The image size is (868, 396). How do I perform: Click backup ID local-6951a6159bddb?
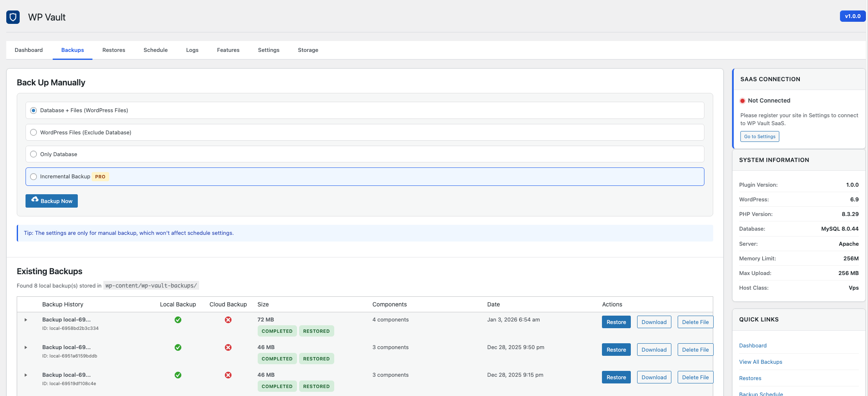70,356
